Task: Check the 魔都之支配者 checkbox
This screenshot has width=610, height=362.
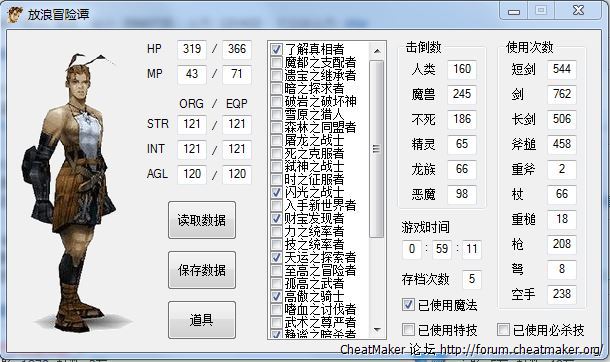Action: 276,62
